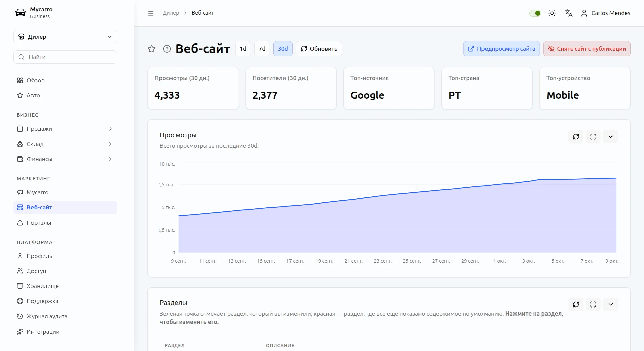Collapse the Просмотры card chevron

click(611, 137)
